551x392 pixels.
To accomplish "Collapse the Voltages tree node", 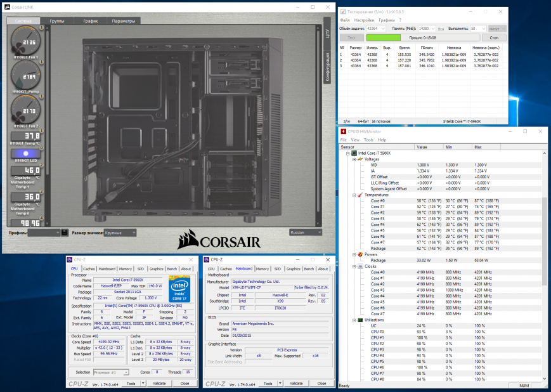I will (x=354, y=159).
